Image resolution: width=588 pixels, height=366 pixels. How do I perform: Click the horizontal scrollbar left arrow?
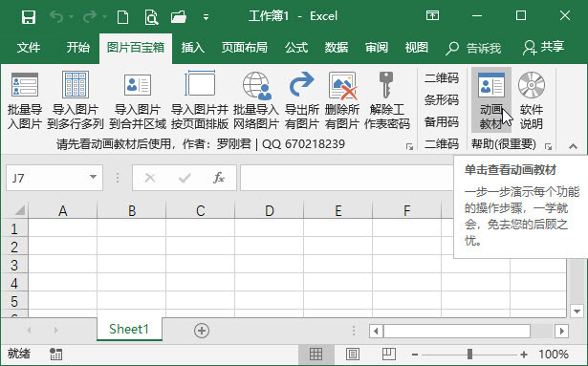376,332
